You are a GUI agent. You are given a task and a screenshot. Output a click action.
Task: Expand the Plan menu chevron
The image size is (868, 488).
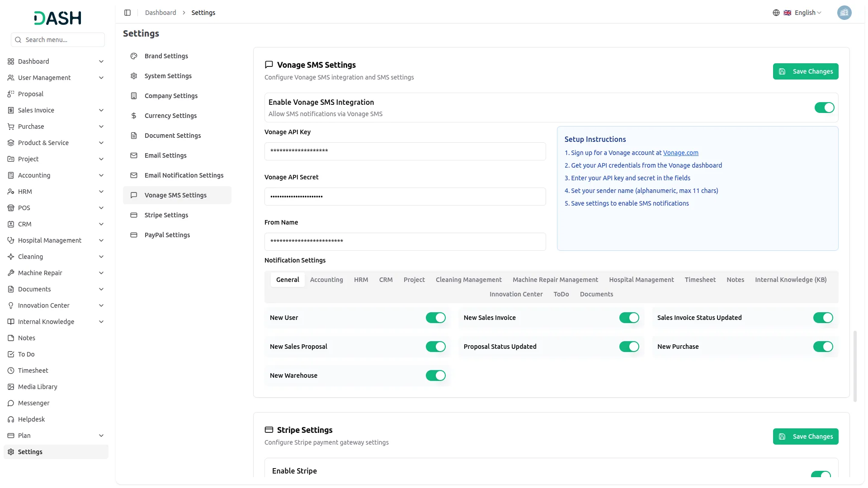pos(101,436)
